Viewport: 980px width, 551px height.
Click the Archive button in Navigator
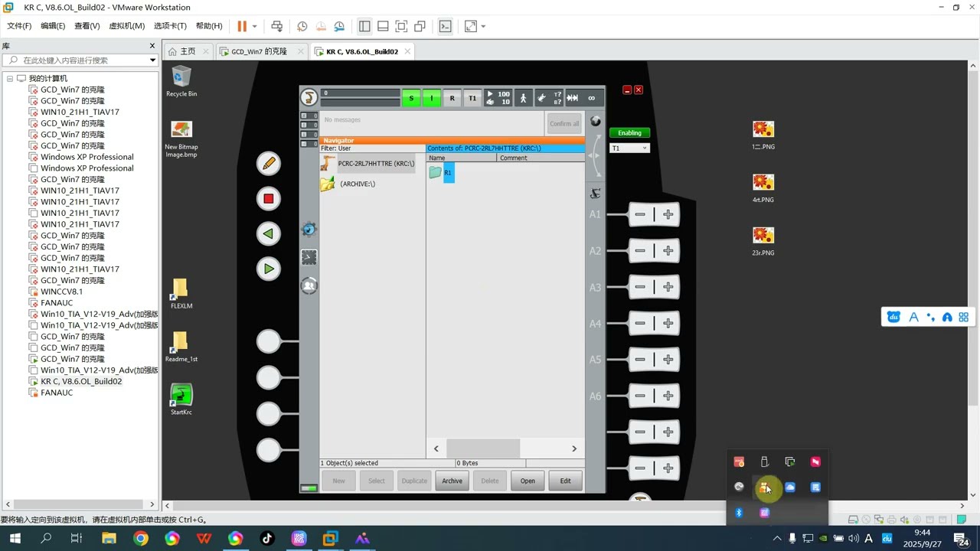pyautogui.click(x=452, y=481)
